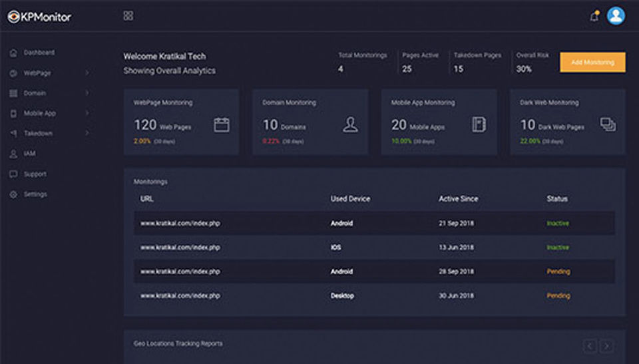The image size is (639, 364).
Task: Click the Support chat icon
Action: [x=13, y=174]
